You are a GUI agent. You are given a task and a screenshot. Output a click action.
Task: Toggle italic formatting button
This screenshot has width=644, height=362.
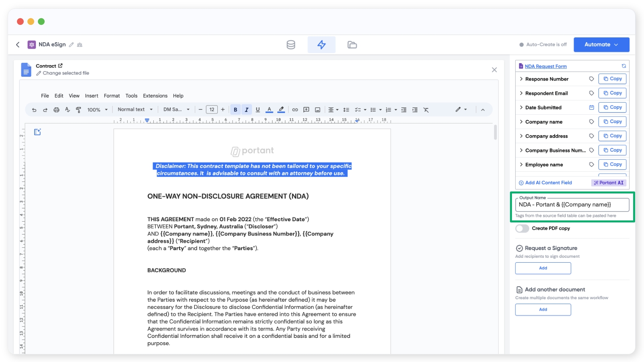pyautogui.click(x=247, y=110)
